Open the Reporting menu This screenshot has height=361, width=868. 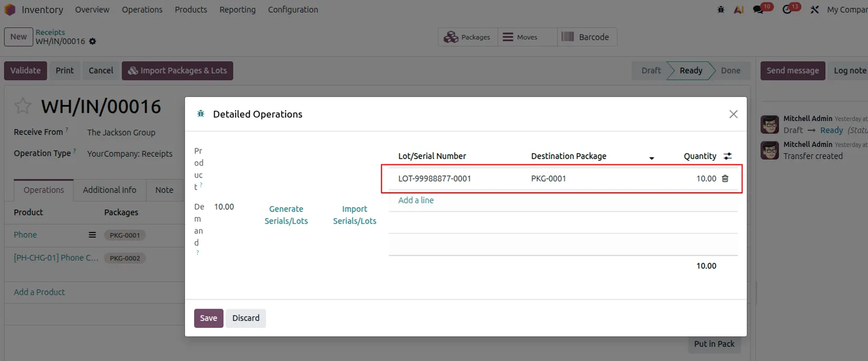click(237, 10)
